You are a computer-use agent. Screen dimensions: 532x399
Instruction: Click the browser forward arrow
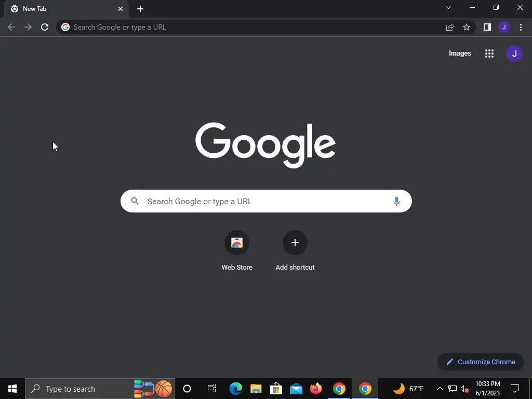coord(28,27)
